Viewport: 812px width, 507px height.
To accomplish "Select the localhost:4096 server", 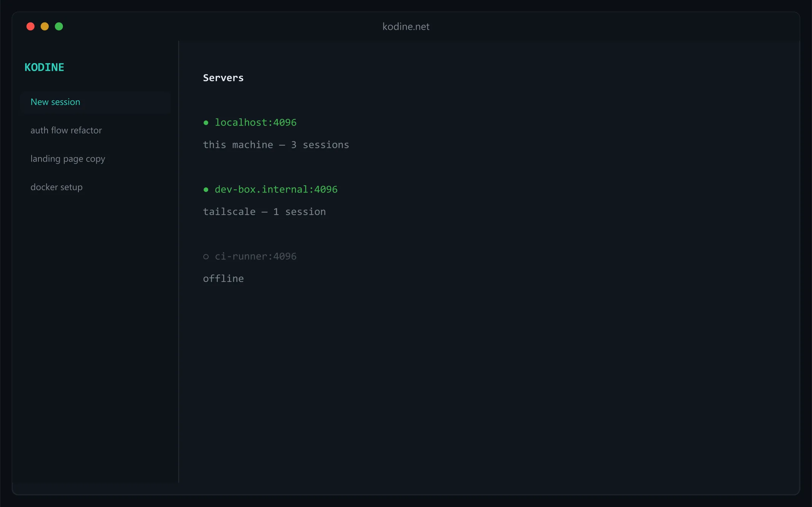I will coord(255,122).
